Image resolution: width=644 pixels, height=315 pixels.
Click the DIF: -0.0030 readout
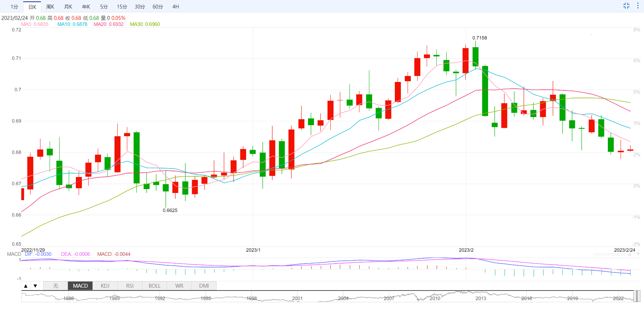[38, 254]
